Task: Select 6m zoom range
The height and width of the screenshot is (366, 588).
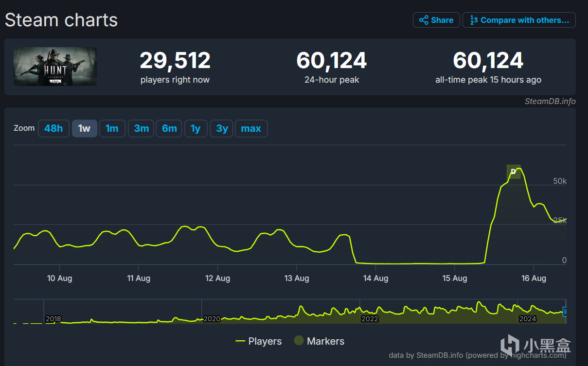Action: pos(169,128)
